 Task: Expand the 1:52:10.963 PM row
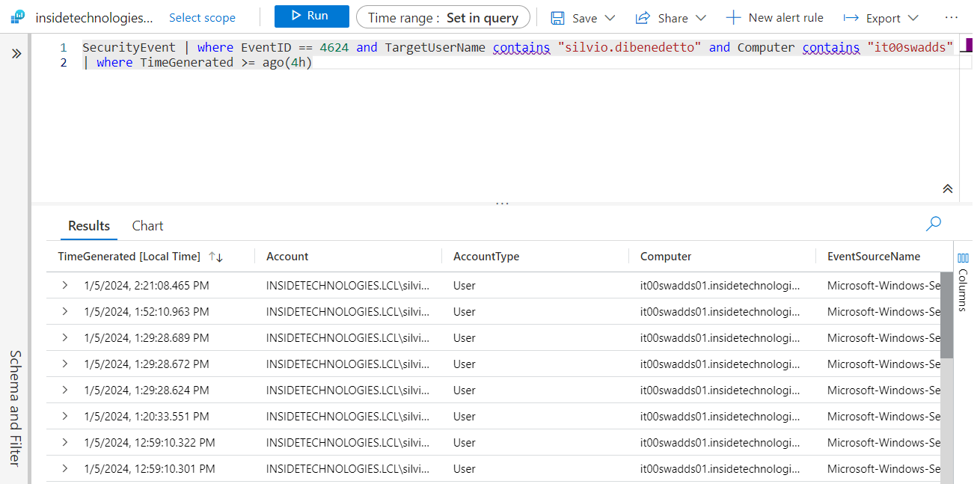point(65,311)
